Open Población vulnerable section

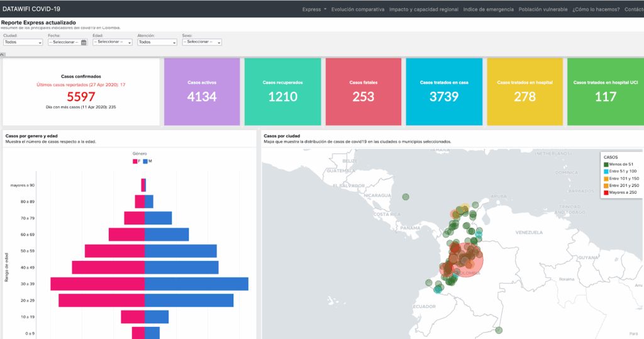point(543,9)
